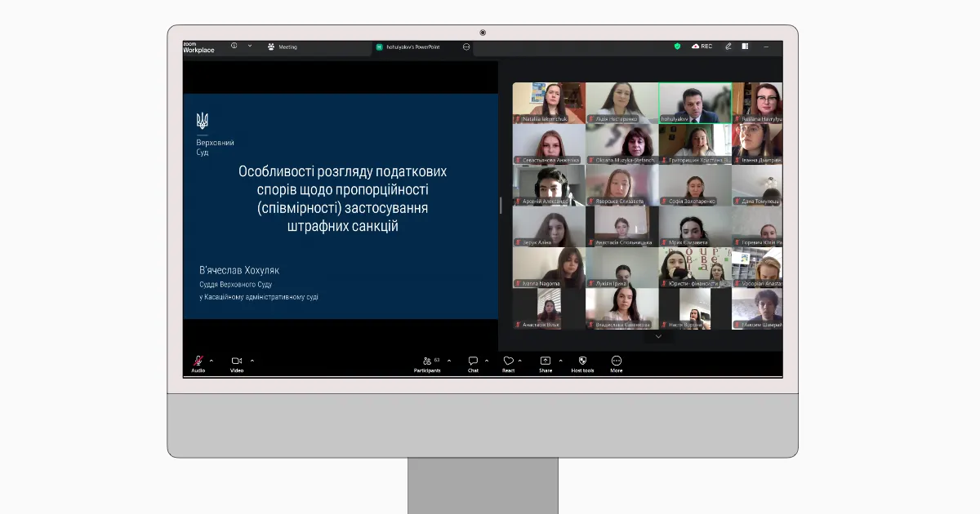The width and height of the screenshot is (980, 514).
Task: Click the REC recording indicator
Action: pos(702,47)
